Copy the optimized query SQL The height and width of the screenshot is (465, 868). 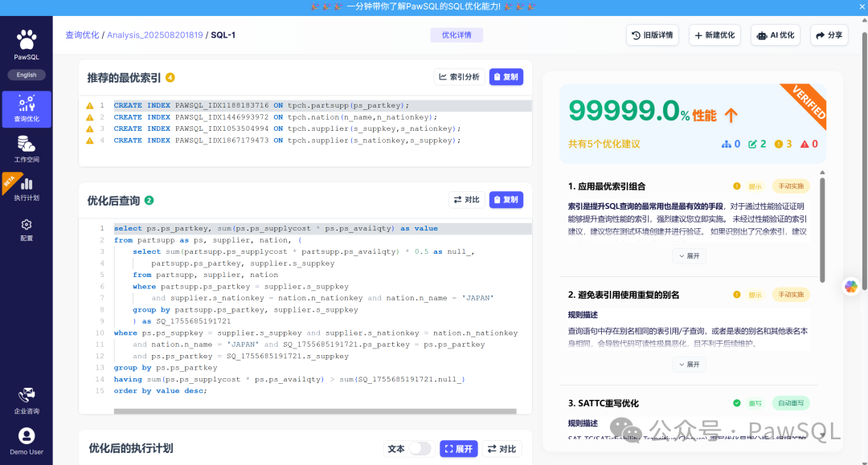point(506,200)
